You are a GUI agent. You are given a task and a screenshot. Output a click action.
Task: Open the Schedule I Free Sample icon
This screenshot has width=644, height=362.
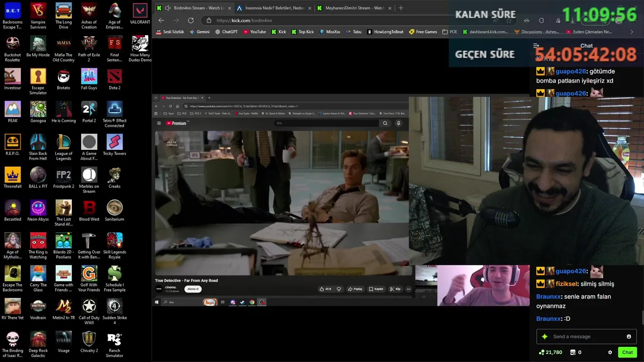coord(114,279)
